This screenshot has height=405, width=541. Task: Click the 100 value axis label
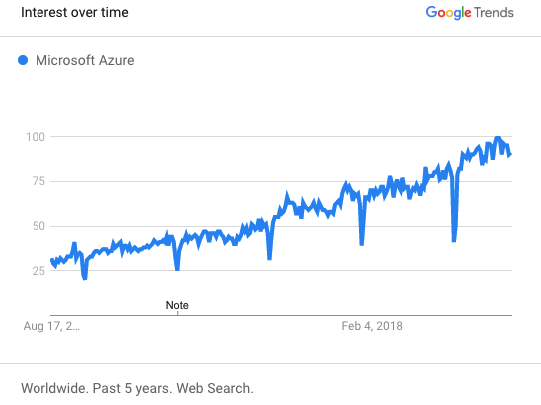(x=36, y=137)
